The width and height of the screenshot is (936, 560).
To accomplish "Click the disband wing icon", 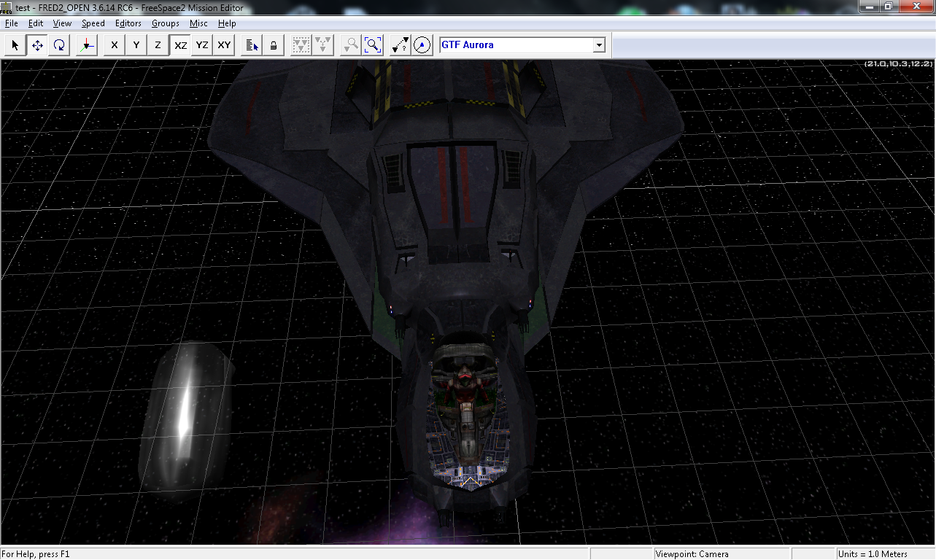I will [323, 45].
